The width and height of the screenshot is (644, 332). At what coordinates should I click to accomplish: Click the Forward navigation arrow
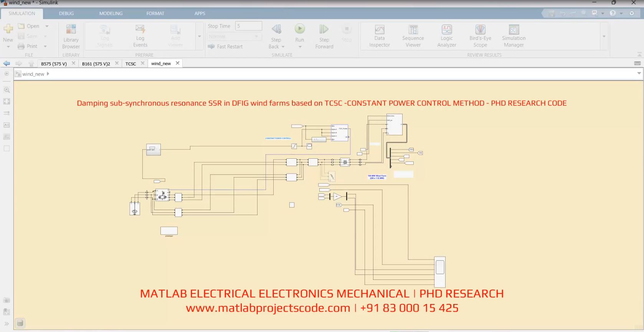(18, 64)
